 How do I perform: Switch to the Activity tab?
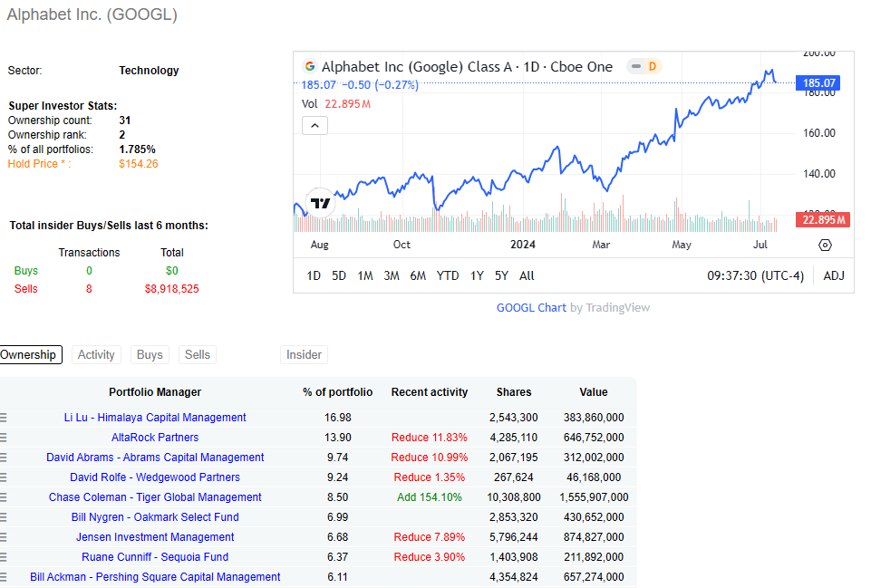95,354
